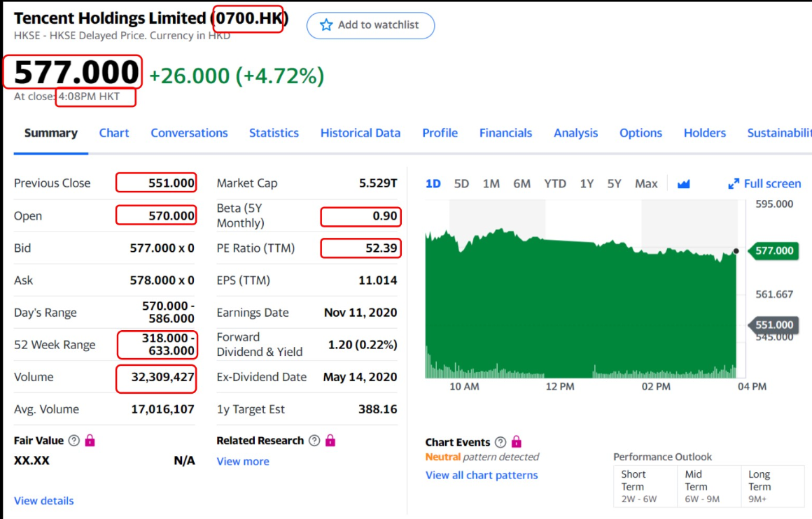The image size is (812, 519).
Task: Show the 5Y chart range
Action: point(614,184)
